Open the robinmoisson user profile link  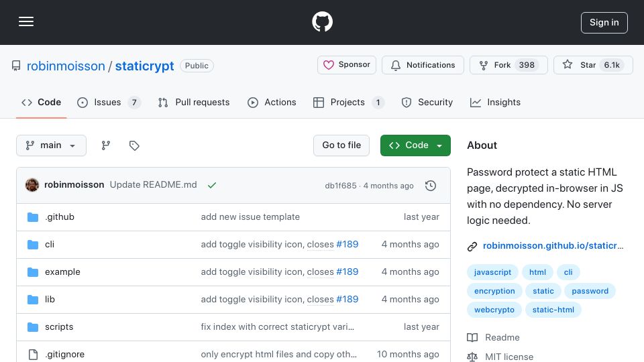click(x=66, y=66)
